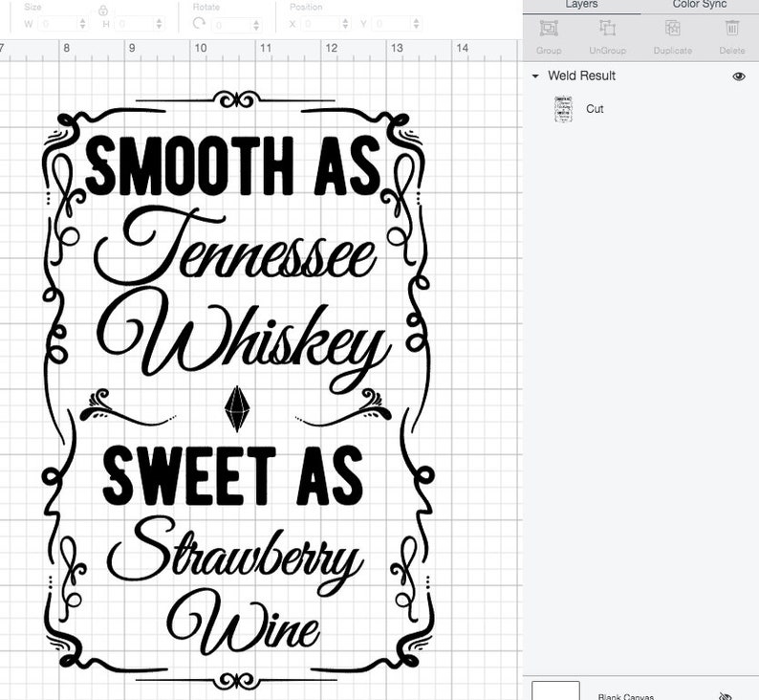This screenshot has height=700, width=759.
Task: Click the Y position stepper arrows
Action: click(416, 24)
